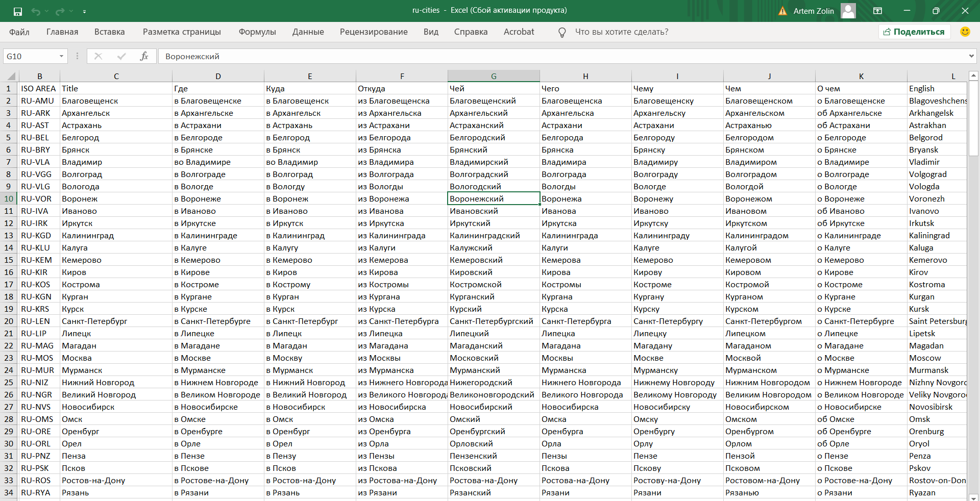Viewport: 980px width, 501px height.
Task: Open the Данные tab
Action: [308, 32]
